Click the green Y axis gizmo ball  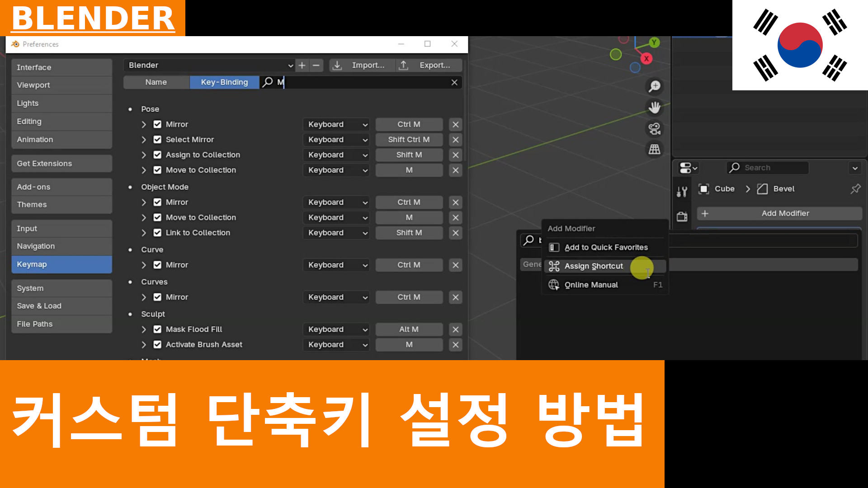(x=654, y=42)
